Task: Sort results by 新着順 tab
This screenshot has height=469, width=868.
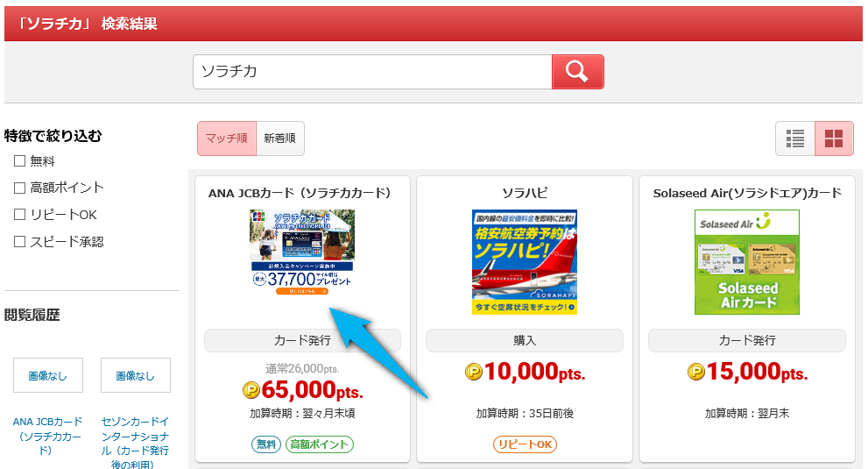Action: click(280, 139)
